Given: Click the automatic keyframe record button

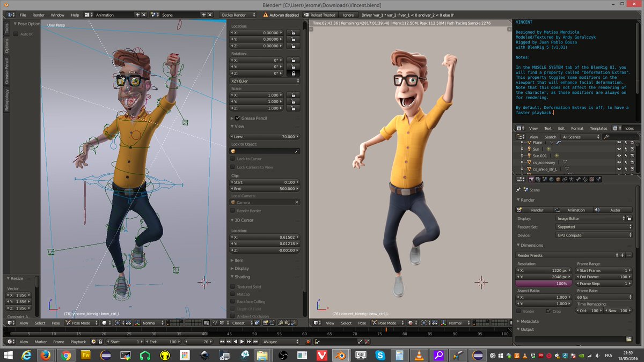Looking at the screenshot, I should (x=308, y=342).
